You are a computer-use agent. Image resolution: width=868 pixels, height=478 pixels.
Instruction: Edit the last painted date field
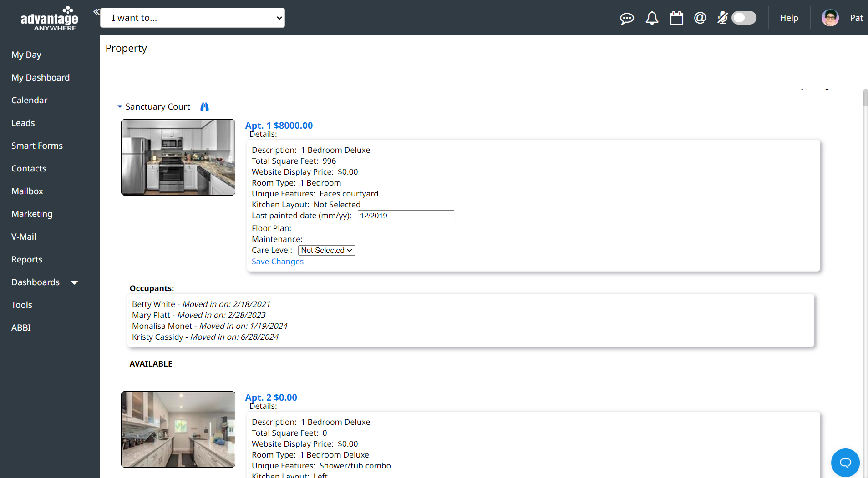pos(405,216)
